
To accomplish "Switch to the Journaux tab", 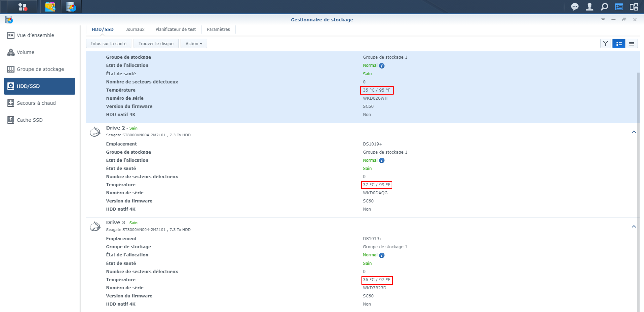I will tap(135, 30).
